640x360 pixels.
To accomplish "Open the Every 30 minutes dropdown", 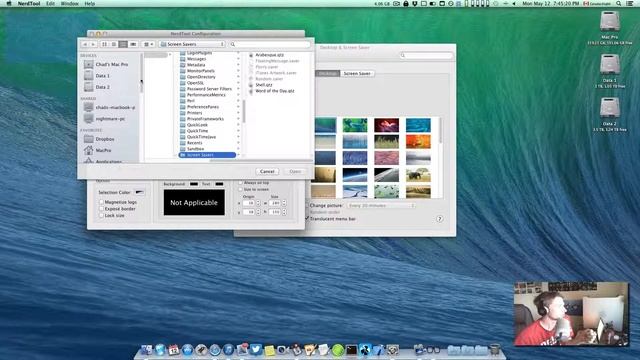I will (x=381, y=206).
